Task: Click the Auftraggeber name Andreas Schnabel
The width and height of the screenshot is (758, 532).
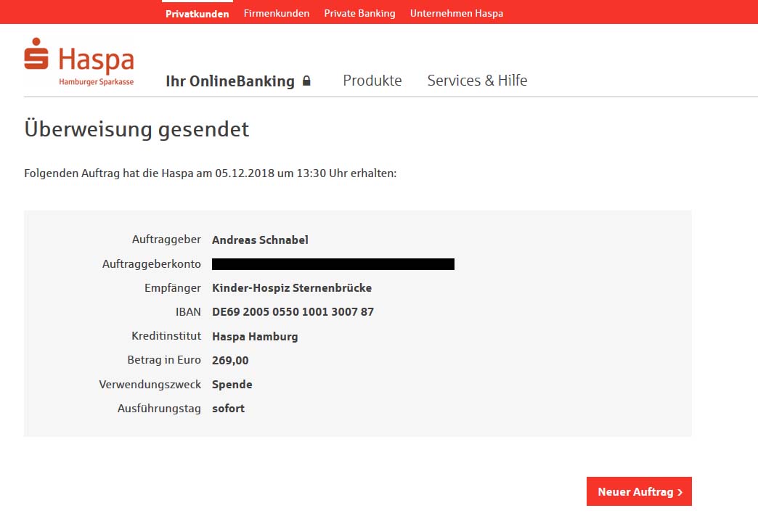Action: [x=260, y=240]
